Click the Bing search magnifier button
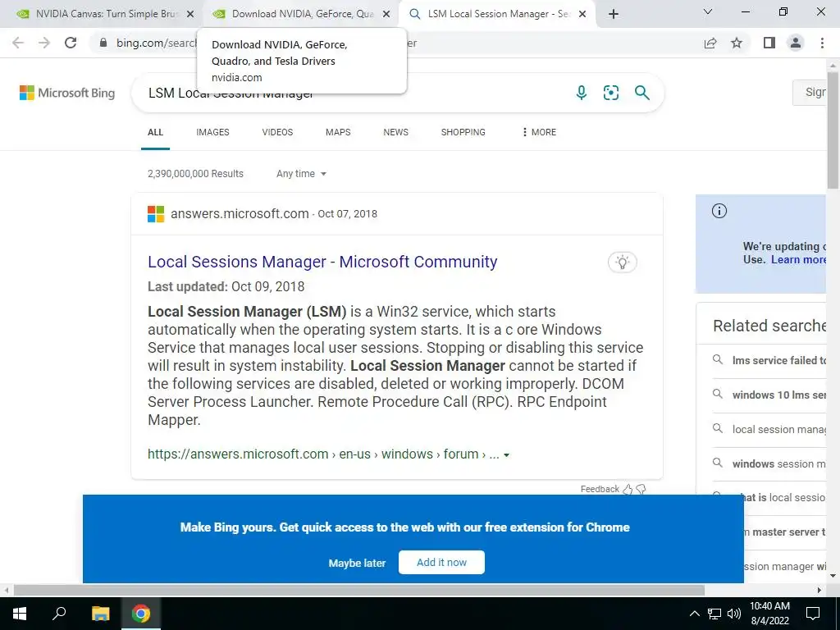This screenshot has height=630, width=840. (x=641, y=93)
